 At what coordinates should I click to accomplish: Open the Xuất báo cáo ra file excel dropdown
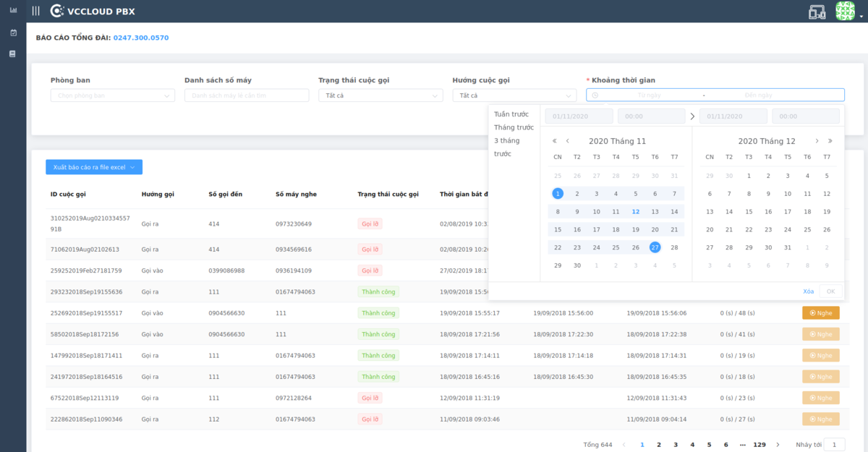pos(94,167)
